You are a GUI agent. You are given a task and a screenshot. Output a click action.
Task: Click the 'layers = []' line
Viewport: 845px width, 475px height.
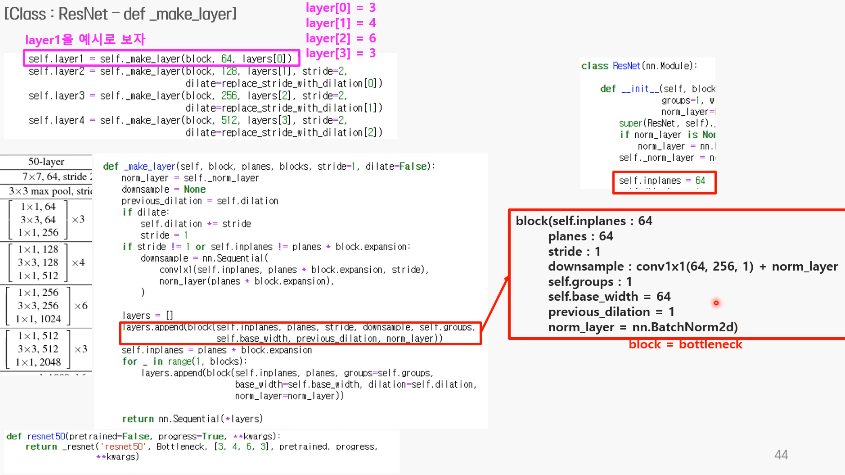(148, 315)
